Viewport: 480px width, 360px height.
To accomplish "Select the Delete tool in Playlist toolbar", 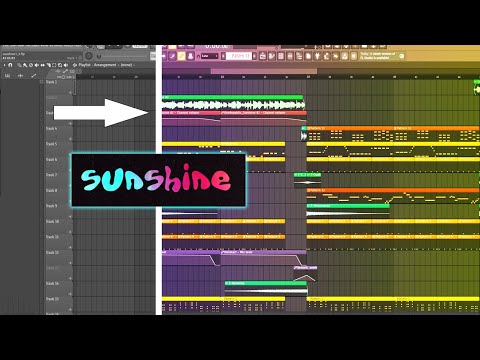I will tap(31, 65).
